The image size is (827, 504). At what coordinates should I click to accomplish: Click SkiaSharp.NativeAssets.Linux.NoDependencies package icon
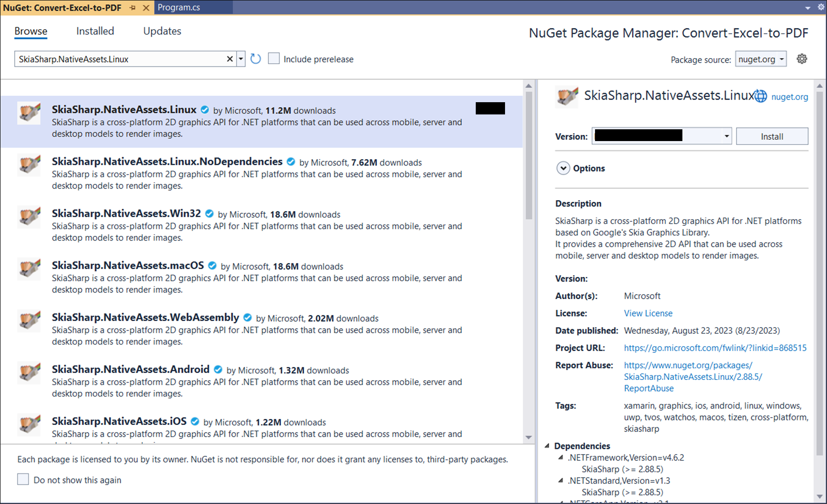[29, 165]
